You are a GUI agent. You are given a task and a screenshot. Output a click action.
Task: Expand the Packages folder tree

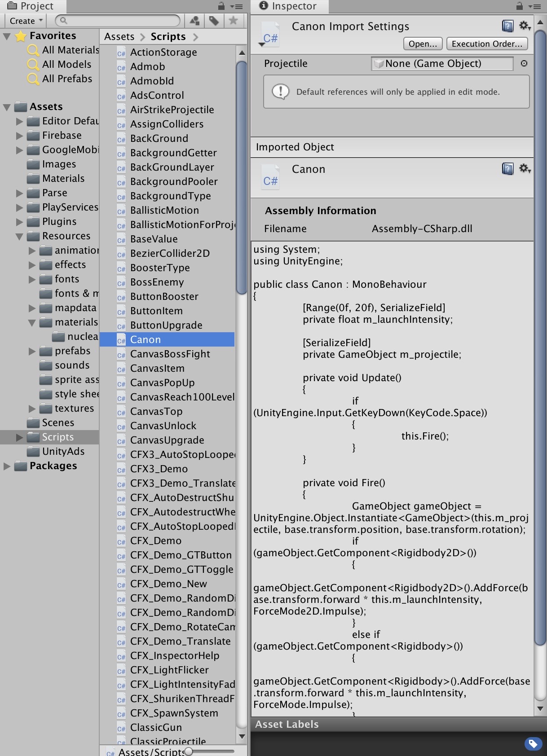point(7,466)
